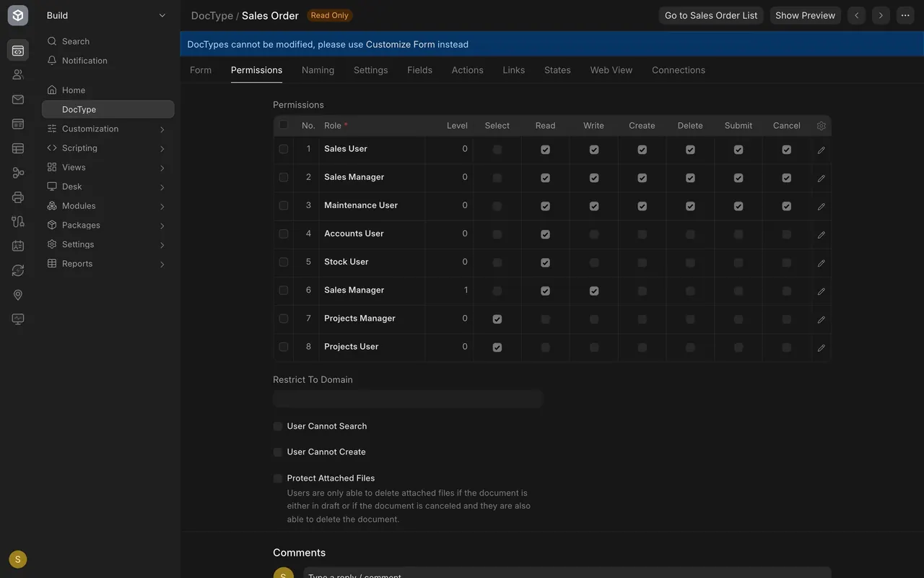This screenshot has height=578, width=924.
Task: Open the users icon in left rail
Action: pos(18,74)
